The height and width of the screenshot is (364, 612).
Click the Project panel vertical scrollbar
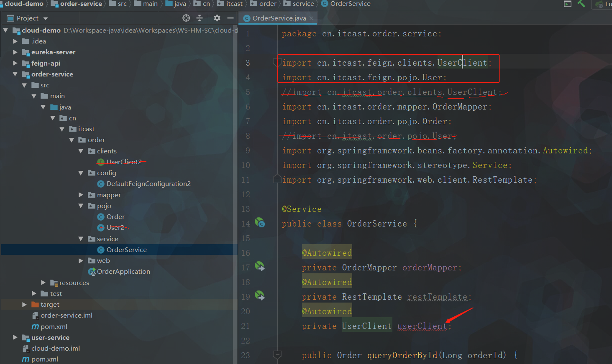pyautogui.click(x=235, y=194)
